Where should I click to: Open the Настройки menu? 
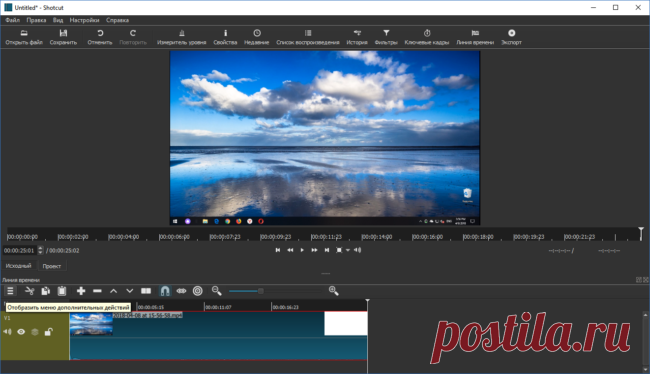tap(84, 20)
